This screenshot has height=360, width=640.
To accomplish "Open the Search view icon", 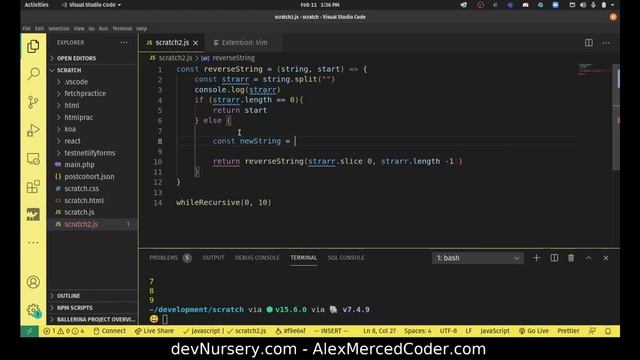I will click(33, 74).
